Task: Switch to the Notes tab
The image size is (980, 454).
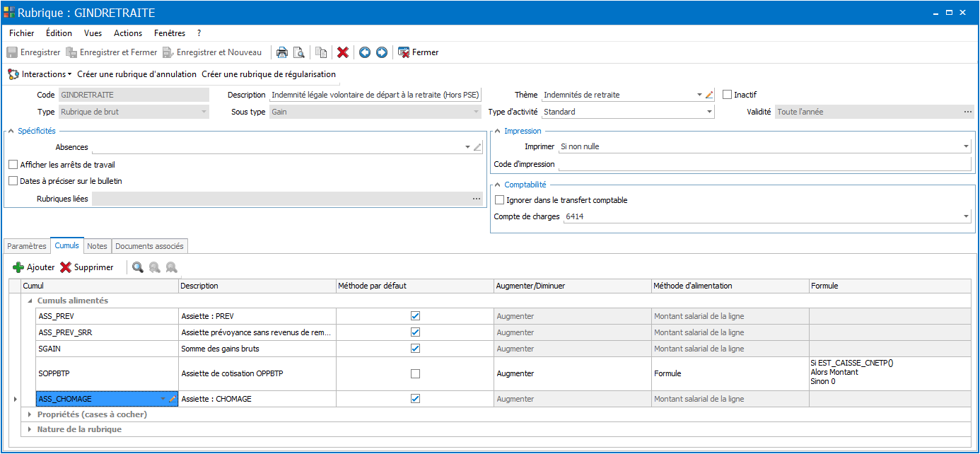Action: 98,246
